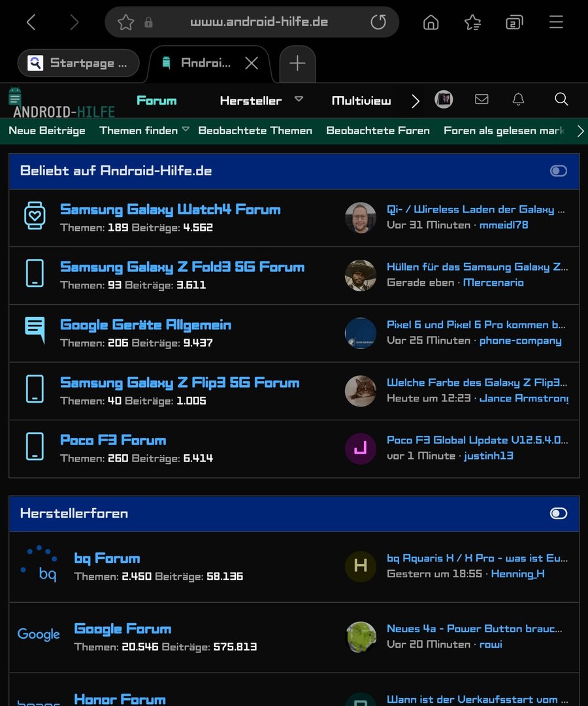Bookmark page using address bar star
Viewport: 588px width, 706px height.
point(125,22)
